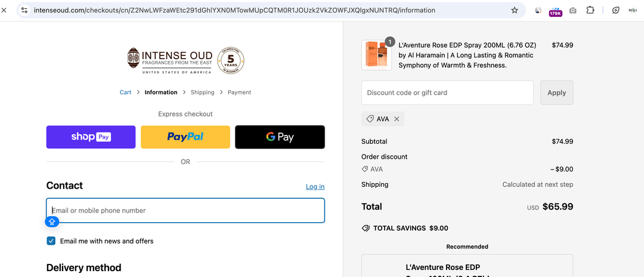The width and height of the screenshot is (644, 277).
Task: Uncheck Email me with news and offers
Action: pos(51,241)
